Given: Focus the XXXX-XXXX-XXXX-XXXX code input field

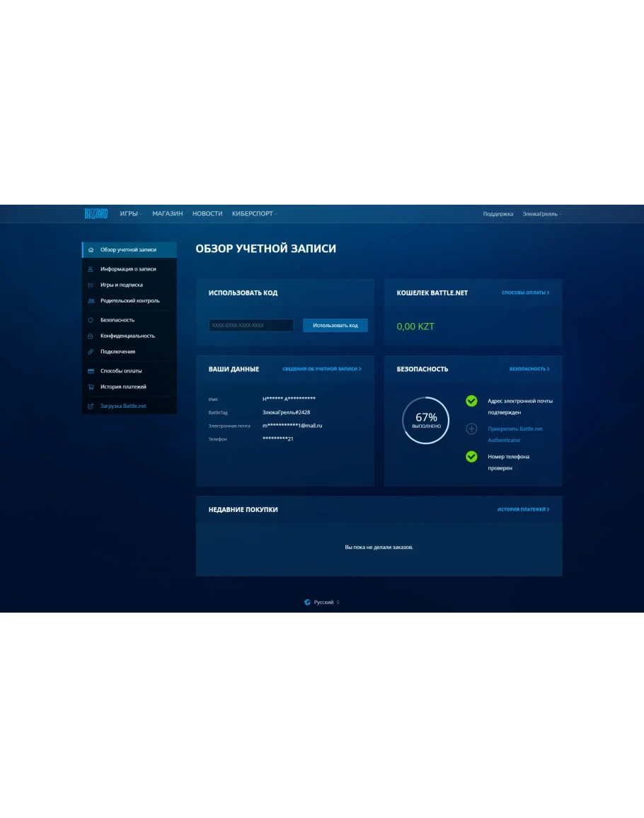Looking at the screenshot, I should (x=251, y=325).
